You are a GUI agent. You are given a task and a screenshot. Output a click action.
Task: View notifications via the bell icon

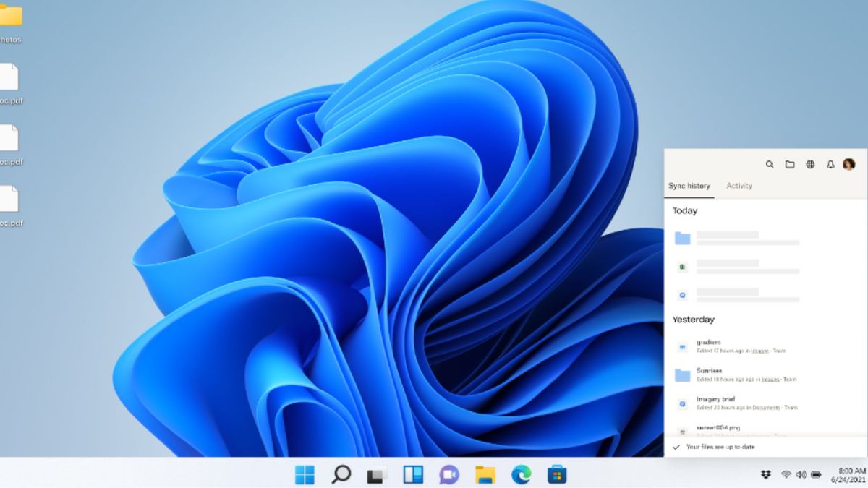pyautogui.click(x=830, y=164)
